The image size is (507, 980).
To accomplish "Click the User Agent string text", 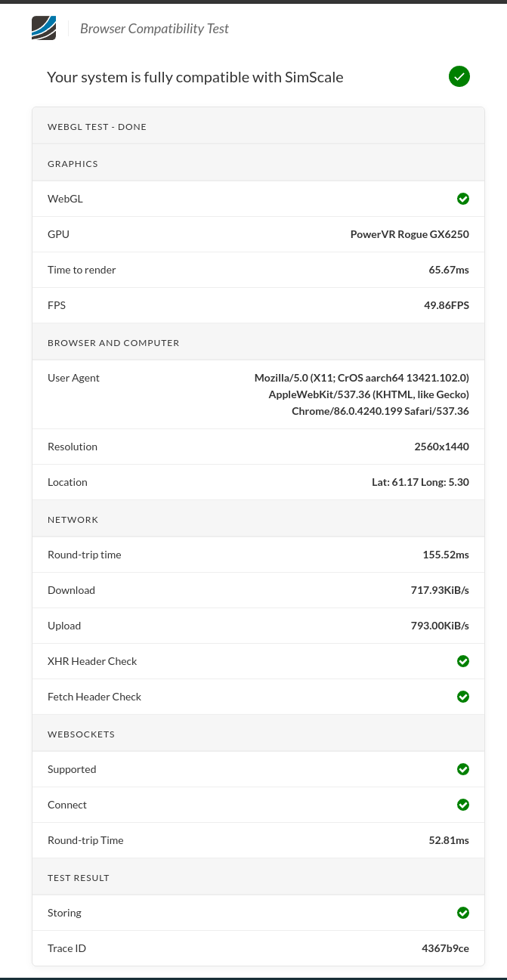I will point(362,394).
